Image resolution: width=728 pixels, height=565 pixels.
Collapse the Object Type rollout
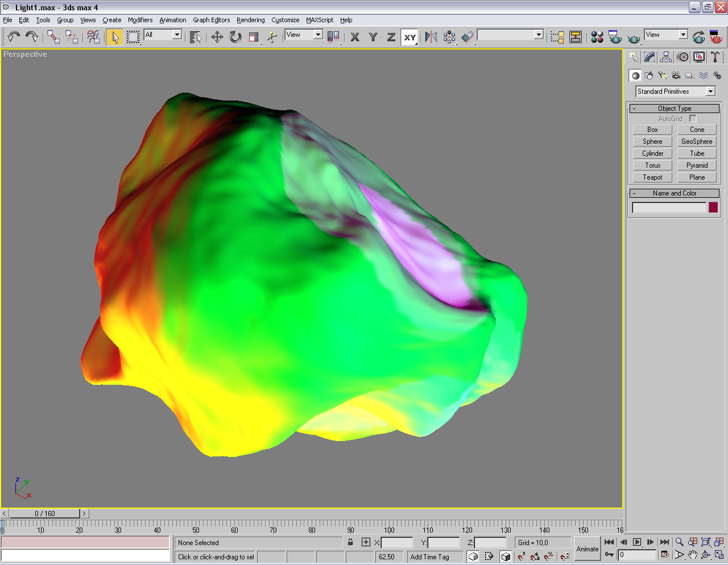[x=675, y=109]
